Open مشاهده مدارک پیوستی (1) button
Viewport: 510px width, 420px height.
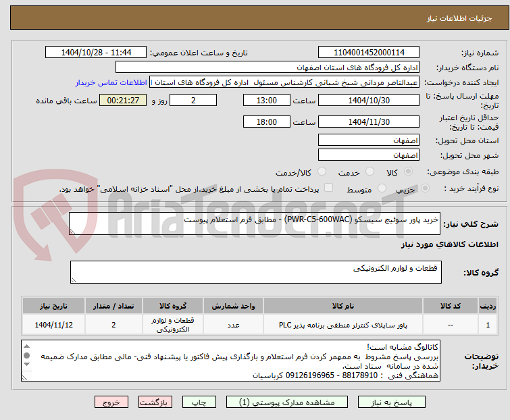tap(286, 402)
